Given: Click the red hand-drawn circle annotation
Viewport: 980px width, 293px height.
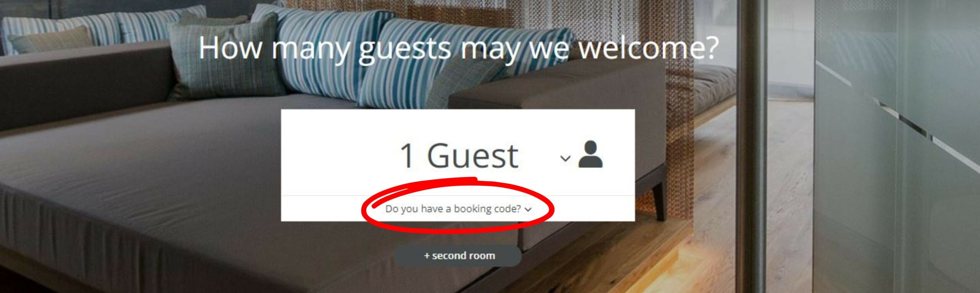Looking at the screenshot, I should 458,205.
